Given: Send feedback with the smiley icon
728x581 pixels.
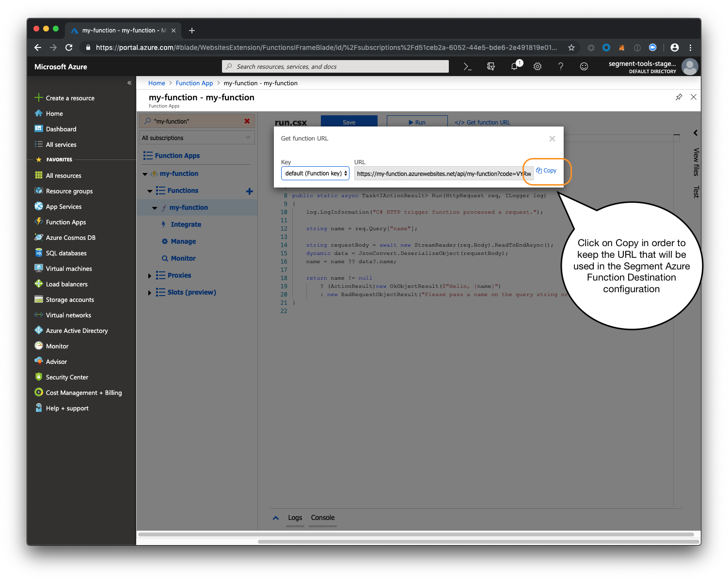Looking at the screenshot, I should (584, 66).
